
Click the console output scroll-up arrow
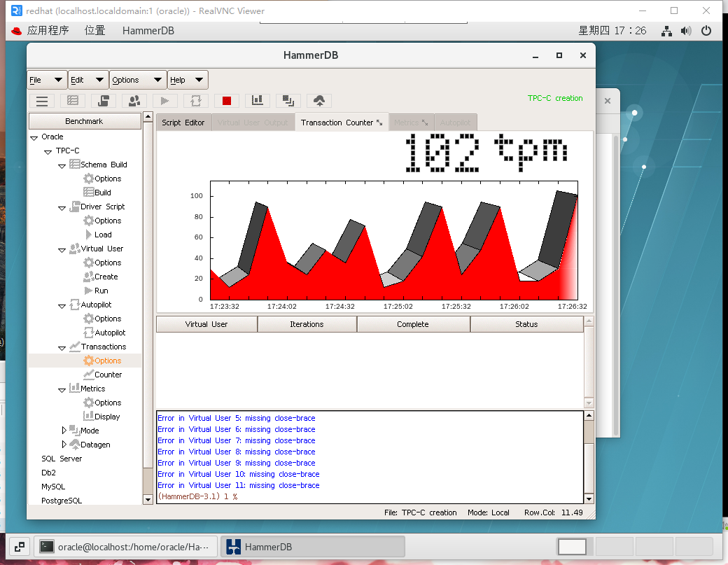(589, 415)
